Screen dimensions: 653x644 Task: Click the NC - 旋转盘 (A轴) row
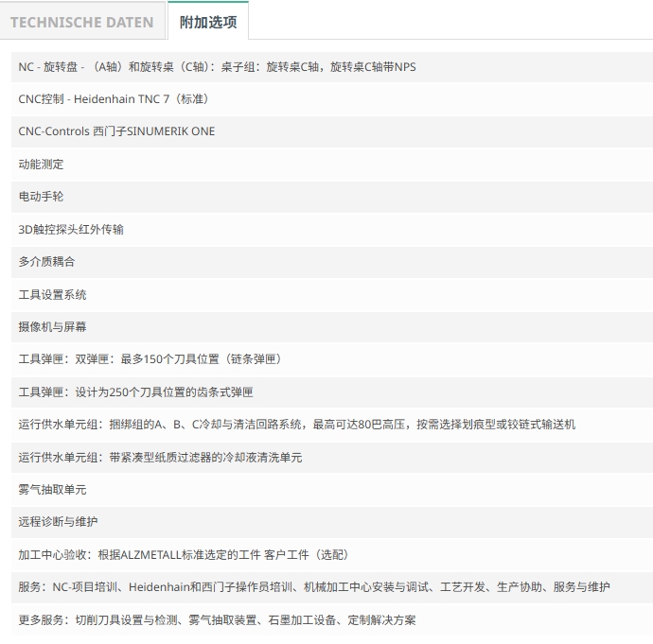(x=332, y=67)
